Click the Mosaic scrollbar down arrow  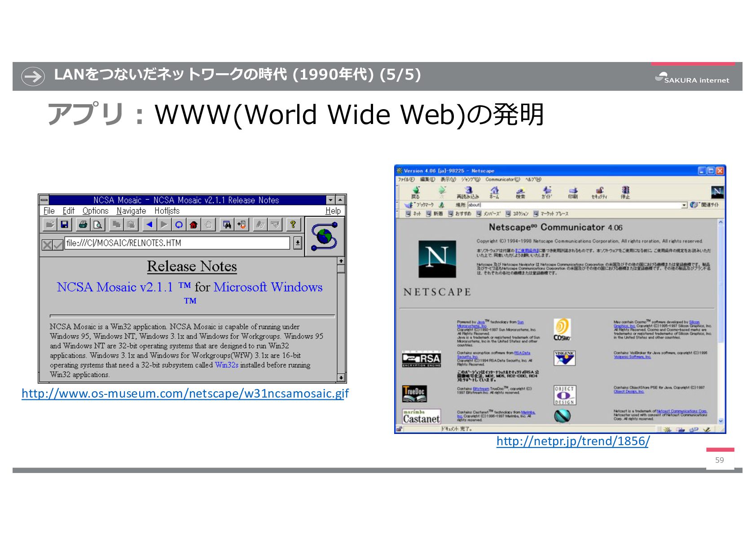tap(341, 378)
